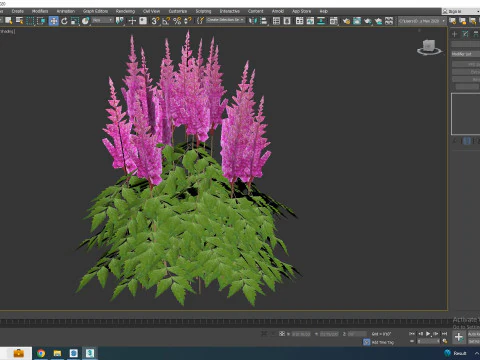Activate the Select and Move tool
The image size is (480, 360).
[x=53, y=21]
